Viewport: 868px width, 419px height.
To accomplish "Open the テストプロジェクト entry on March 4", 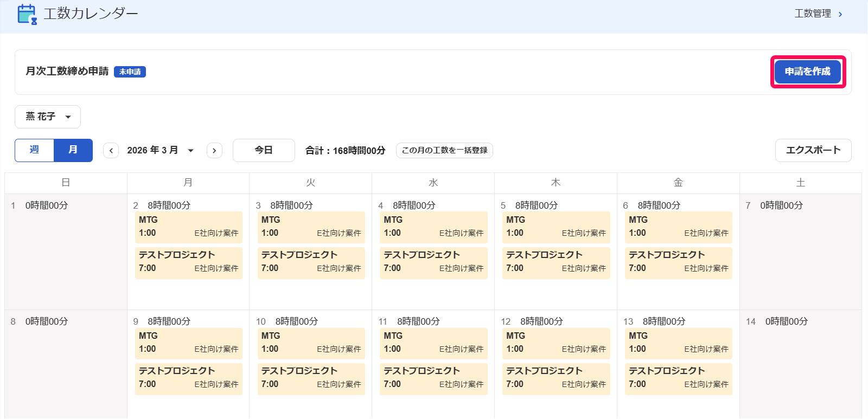I will pyautogui.click(x=434, y=262).
